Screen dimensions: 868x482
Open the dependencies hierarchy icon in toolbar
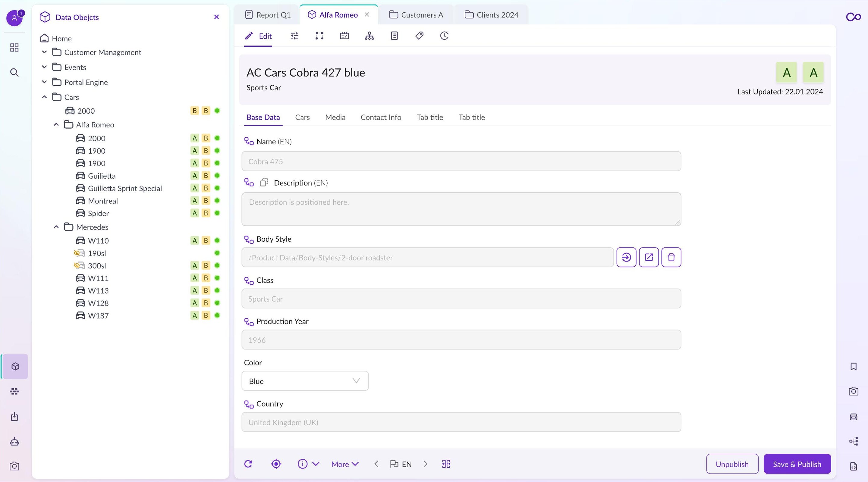tap(369, 36)
